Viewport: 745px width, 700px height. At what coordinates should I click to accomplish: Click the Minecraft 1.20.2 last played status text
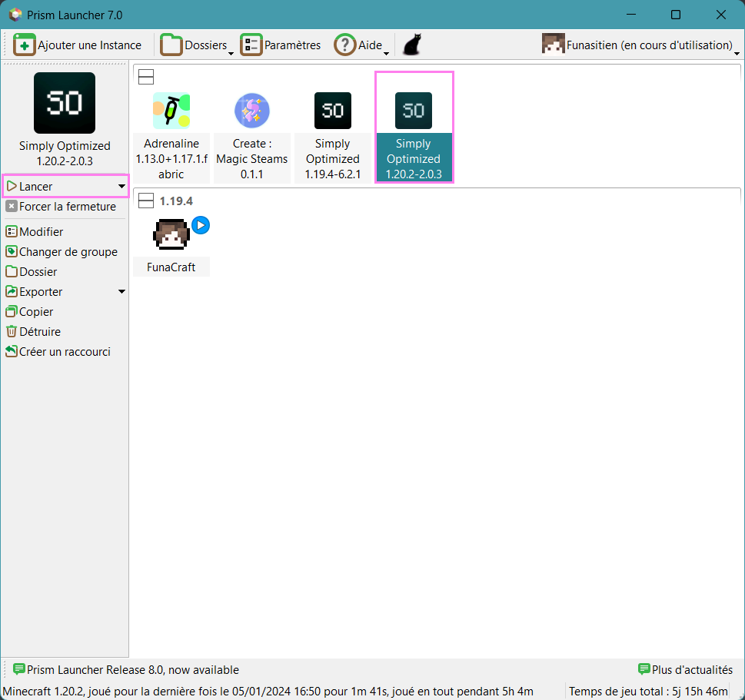click(x=268, y=691)
